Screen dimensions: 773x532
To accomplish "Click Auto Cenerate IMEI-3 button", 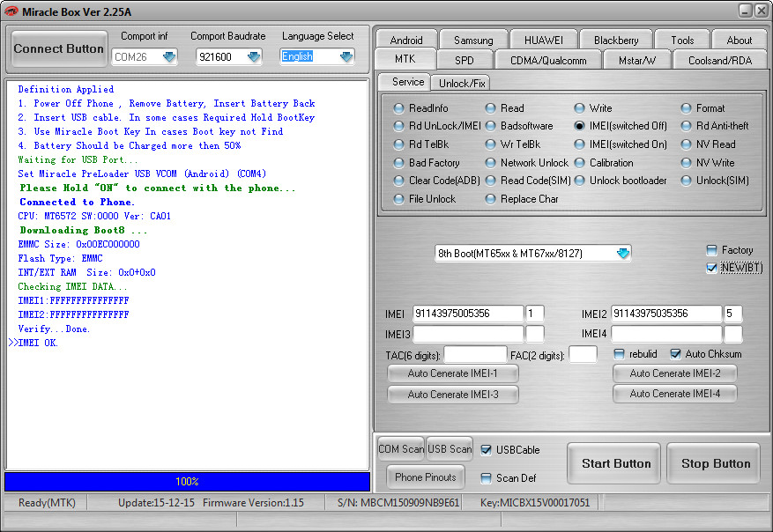I will [x=452, y=394].
